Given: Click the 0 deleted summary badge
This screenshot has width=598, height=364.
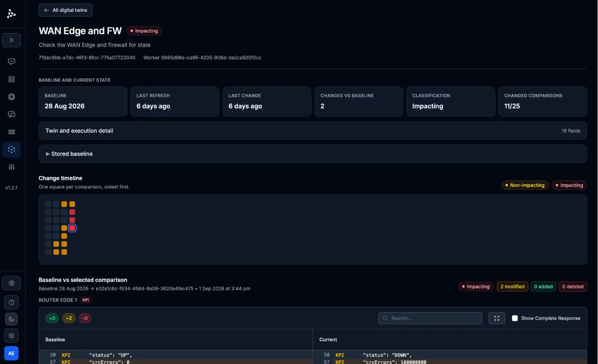Looking at the screenshot, I should pos(573,287).
